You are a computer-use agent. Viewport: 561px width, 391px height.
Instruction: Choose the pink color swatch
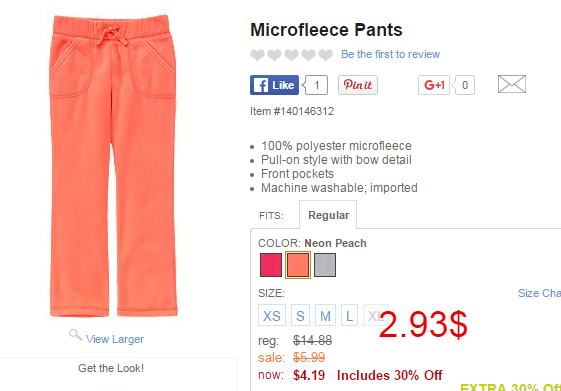coord(271,265)
